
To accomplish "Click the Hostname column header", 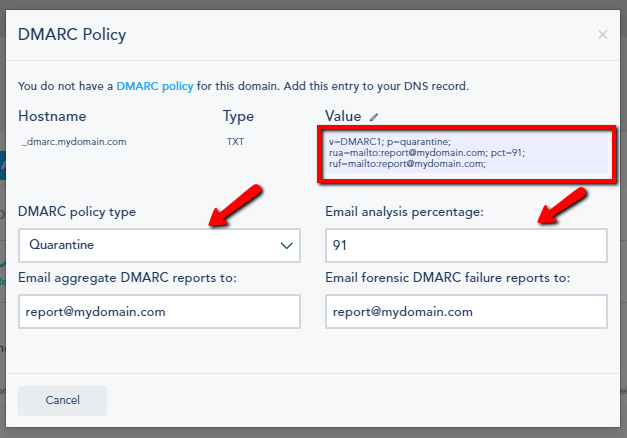I will (x=52, y=117).
